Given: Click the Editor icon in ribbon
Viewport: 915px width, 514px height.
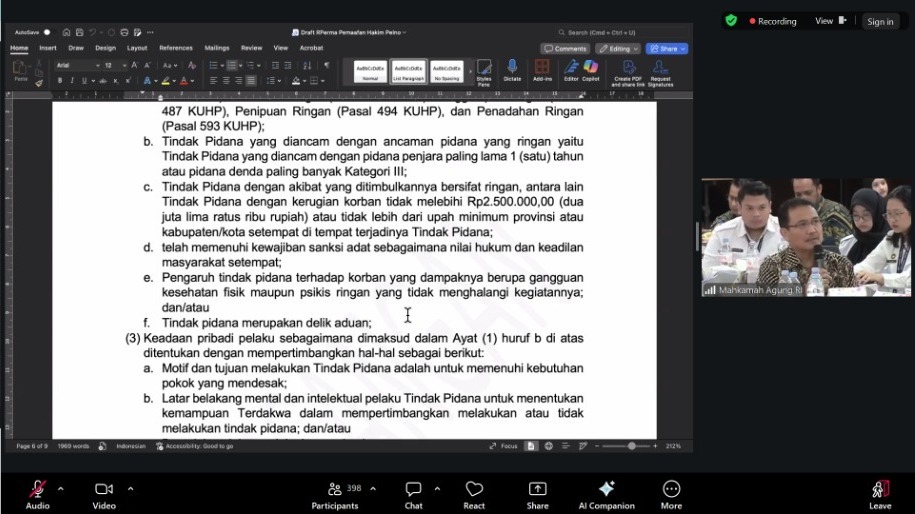Looking at the screenshot, I should tap(571, 70).
